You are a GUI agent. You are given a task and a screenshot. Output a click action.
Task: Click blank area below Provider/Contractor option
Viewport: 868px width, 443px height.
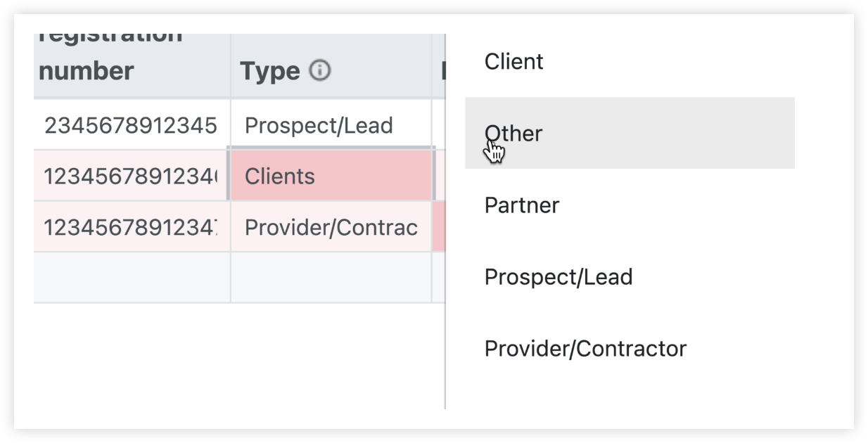coord(630,396)
